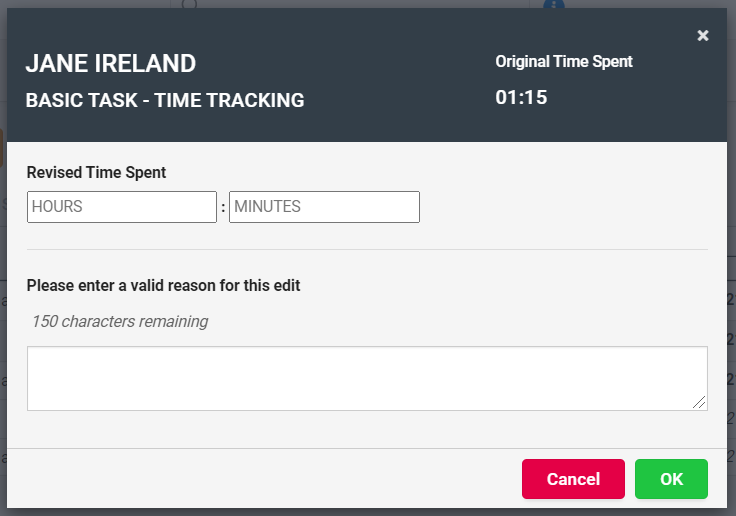Click the 01:15 original time value

(521, 97)
